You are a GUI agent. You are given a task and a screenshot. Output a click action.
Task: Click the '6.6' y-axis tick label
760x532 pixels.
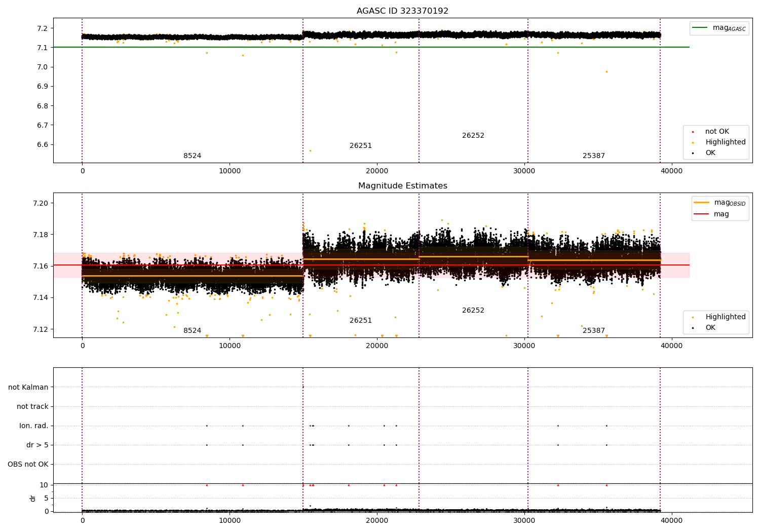pos(43,145)
